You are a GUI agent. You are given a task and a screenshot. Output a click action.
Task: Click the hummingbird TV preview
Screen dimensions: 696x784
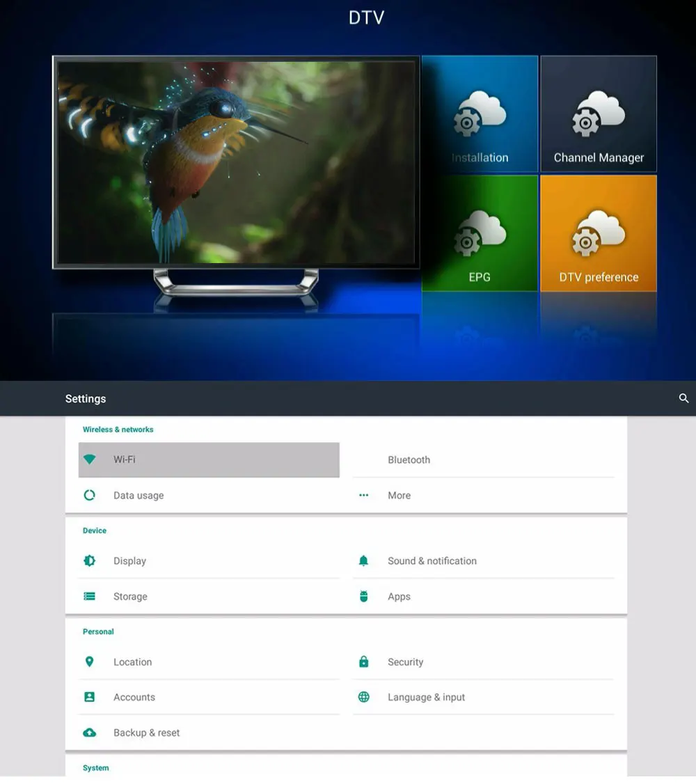click(236, 162)
